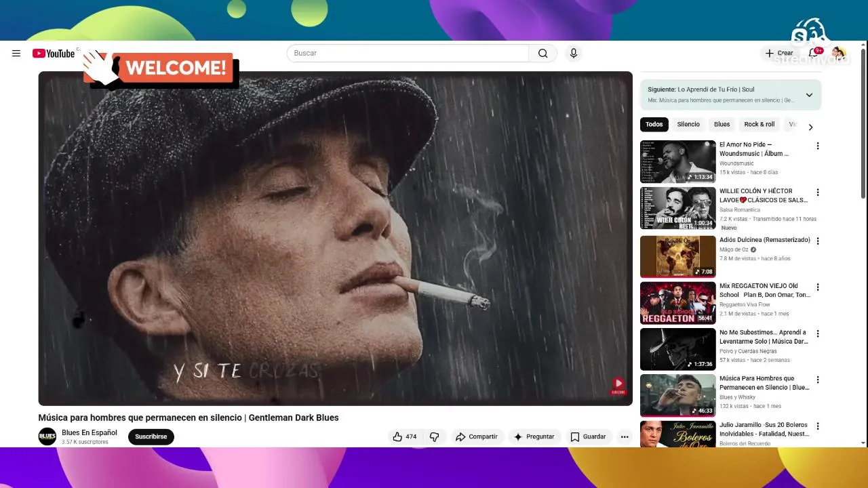This screenshot has height=488, width=868.
Task: Click the page scrollbar down arrow
Action: tap(863, 443)
